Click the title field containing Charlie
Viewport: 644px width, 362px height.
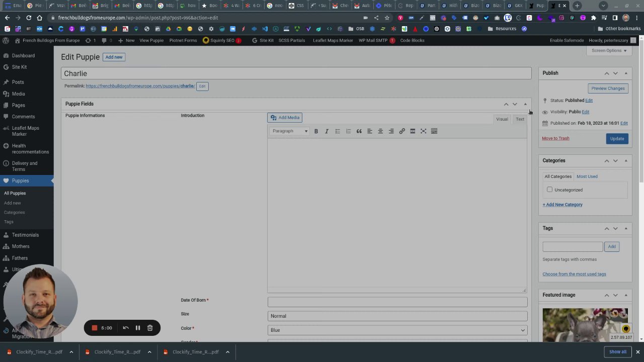tap(296, 73)
